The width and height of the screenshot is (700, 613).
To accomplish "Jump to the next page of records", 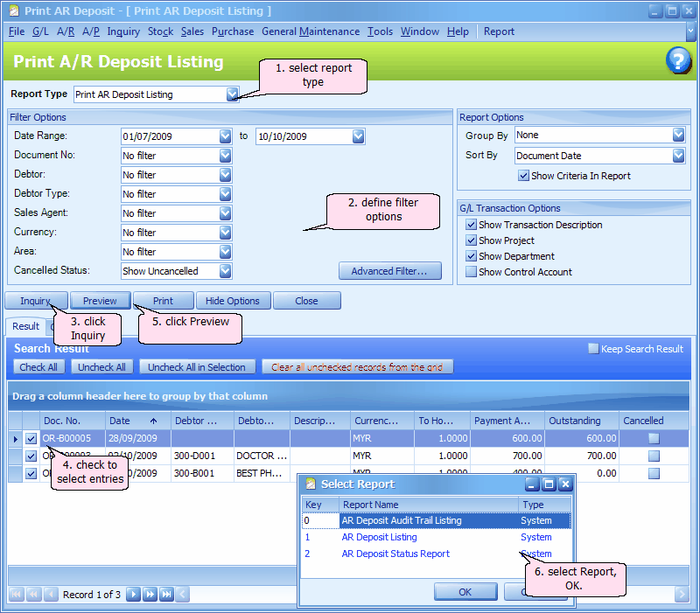I will 150,595.
